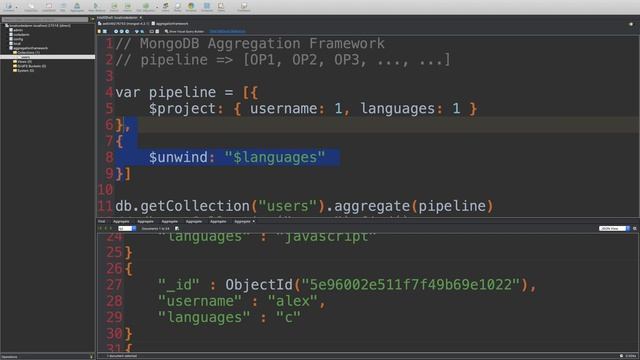Launch IntelliShell from the main toolbar

[x=49, y=7]
